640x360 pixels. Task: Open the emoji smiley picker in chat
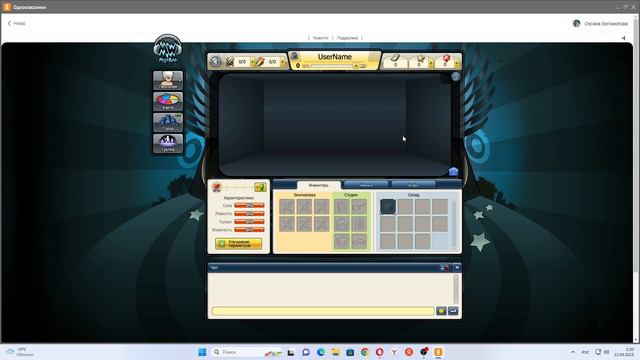pyautogui.click(x=441, y=311)
